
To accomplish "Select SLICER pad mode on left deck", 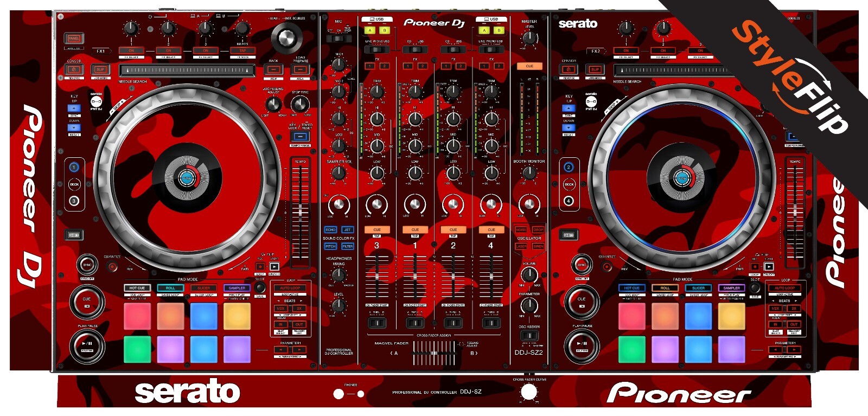I will point(204,288).
